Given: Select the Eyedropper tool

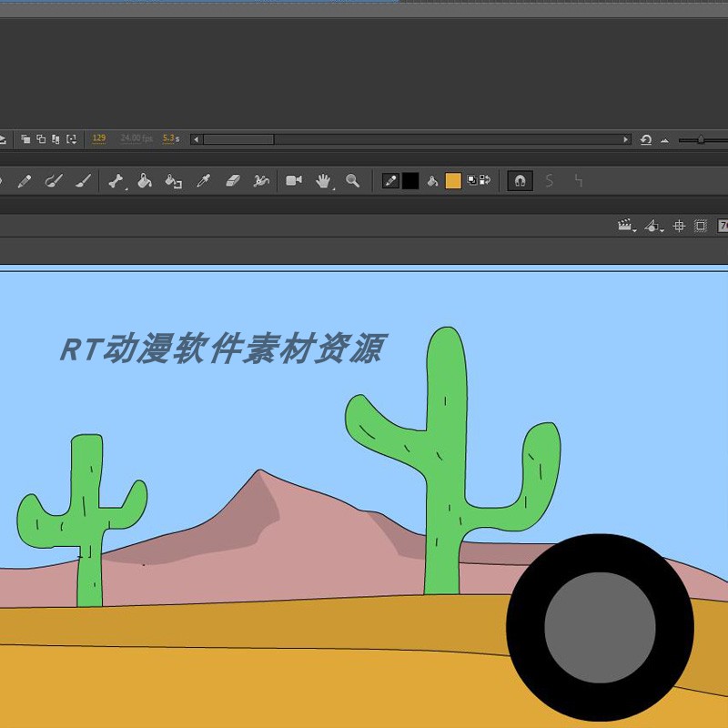Looking at the screenshot, I should [203, 181].
